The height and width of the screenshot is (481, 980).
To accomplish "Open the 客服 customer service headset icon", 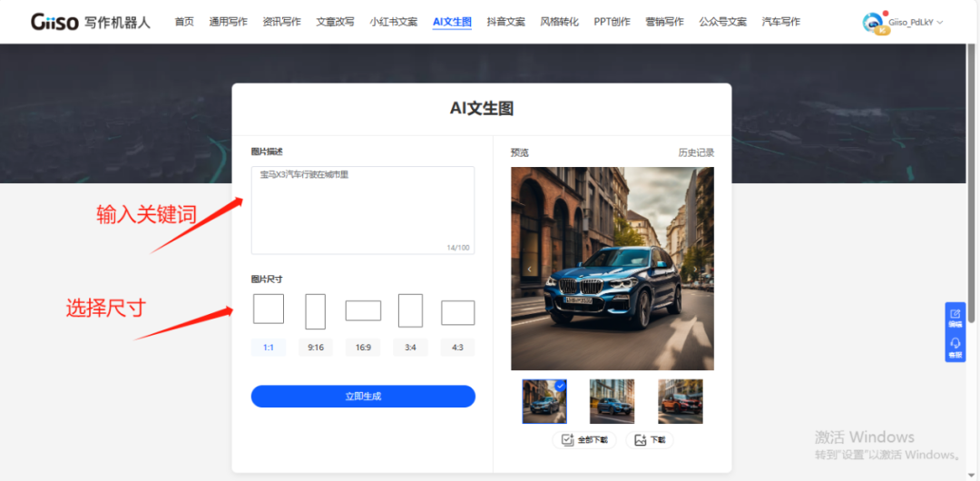I will point(955,347).
